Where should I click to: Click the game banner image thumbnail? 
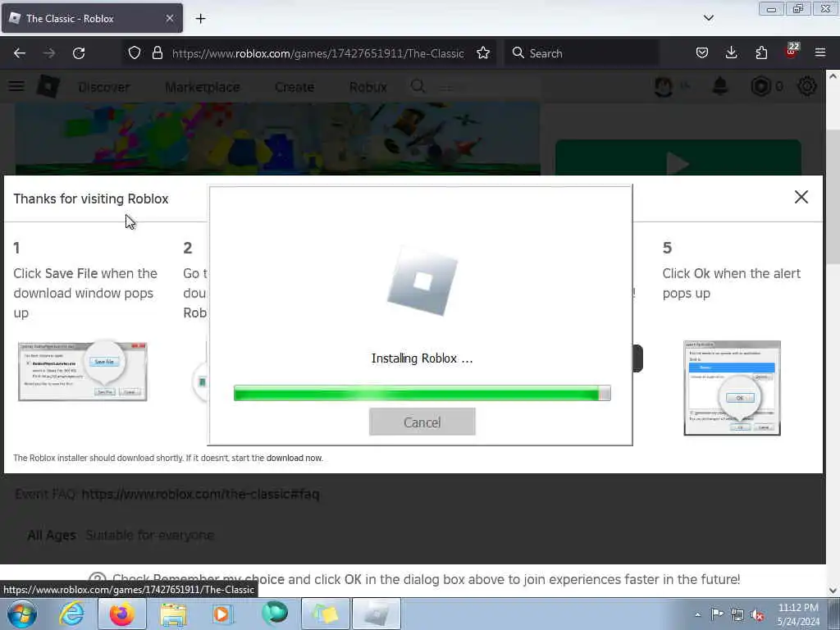point(277,139)
